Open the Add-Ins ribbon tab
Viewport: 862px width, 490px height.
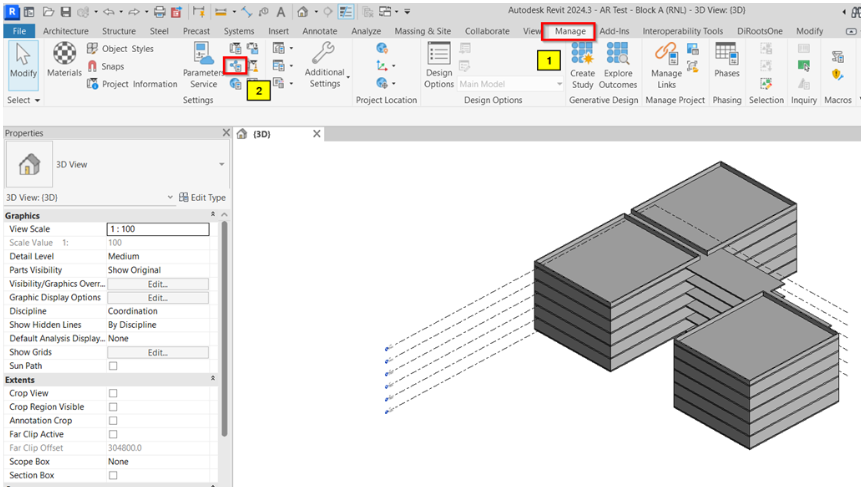[x=614, y=31]
